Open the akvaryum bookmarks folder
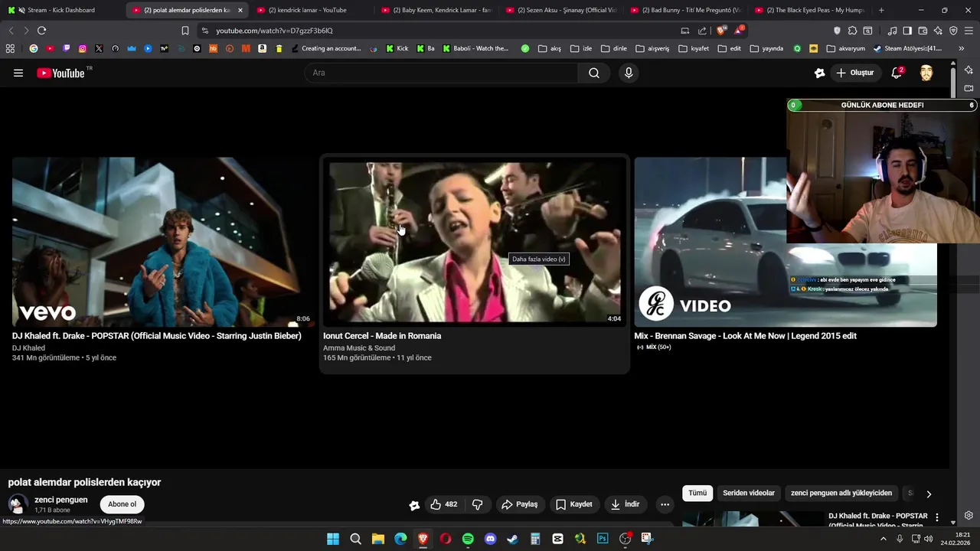Image resolution: width=980 pixels, height=551 pixels. tap(846, 48)
